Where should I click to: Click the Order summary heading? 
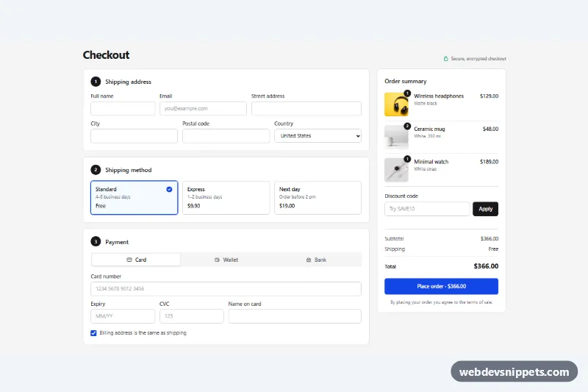pos(406,82)
